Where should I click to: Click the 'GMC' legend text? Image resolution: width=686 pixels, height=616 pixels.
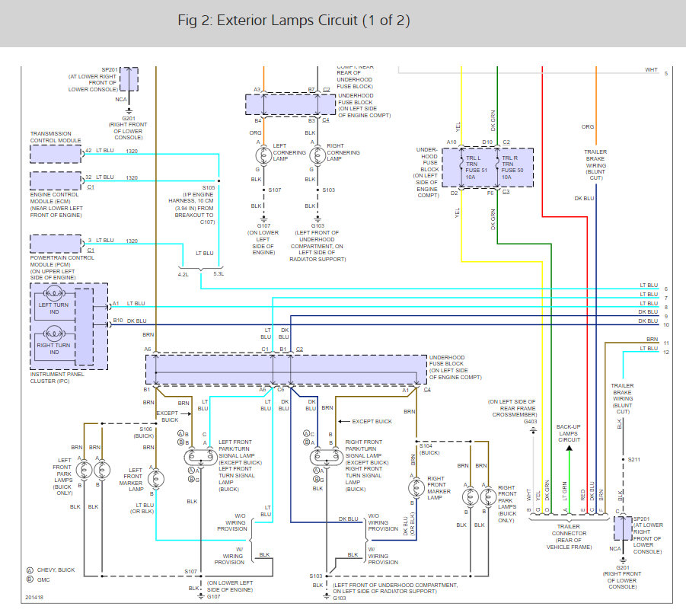pos(43,579)
